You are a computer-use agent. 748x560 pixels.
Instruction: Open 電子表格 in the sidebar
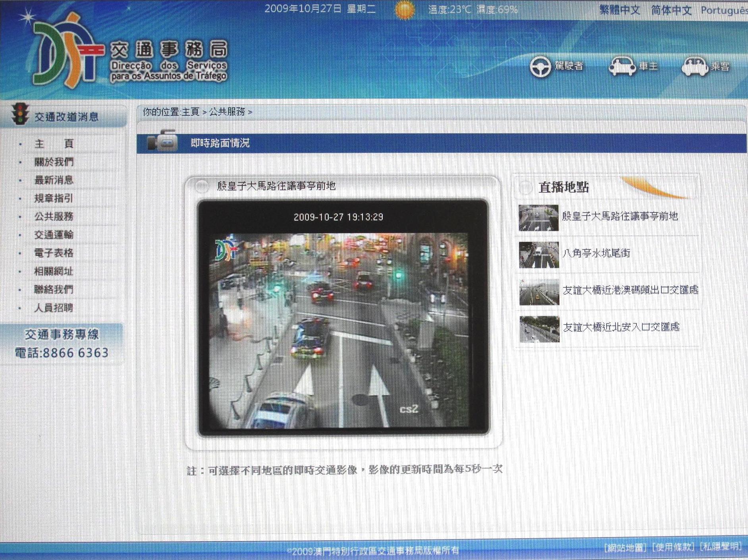coord(54,253)
